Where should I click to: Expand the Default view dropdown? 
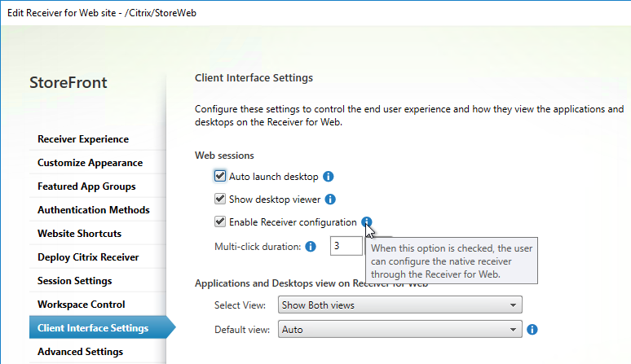point(400,330)
